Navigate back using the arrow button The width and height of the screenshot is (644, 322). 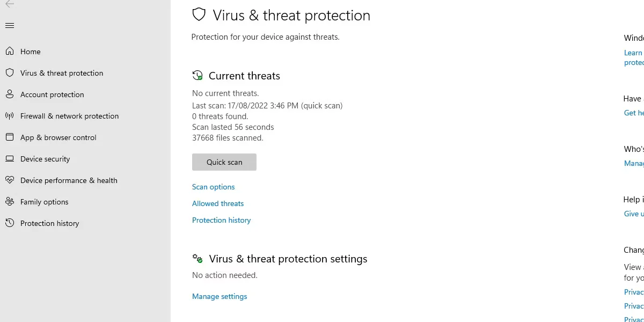tap(10, 5)
